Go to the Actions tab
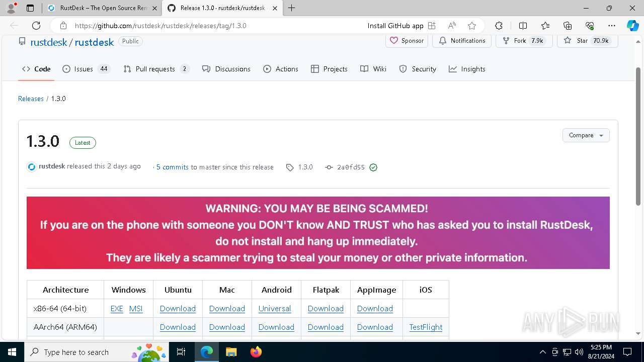 (281, 69)
